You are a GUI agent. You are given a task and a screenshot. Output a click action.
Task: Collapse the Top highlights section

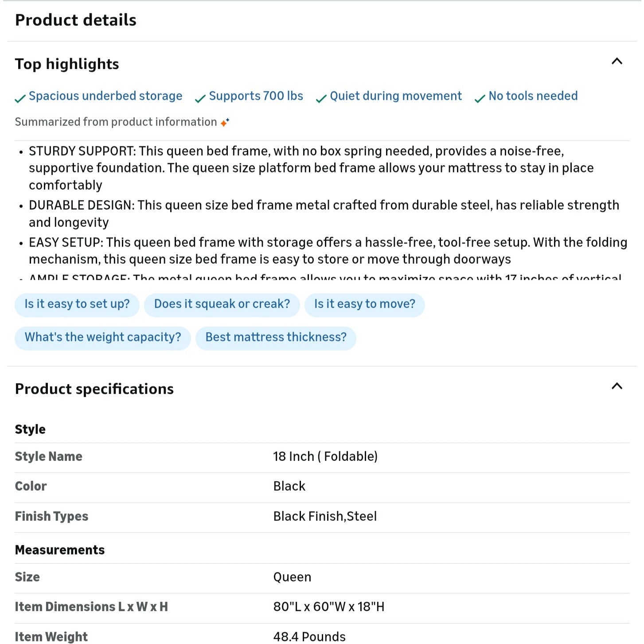click(x=617, y=62)
